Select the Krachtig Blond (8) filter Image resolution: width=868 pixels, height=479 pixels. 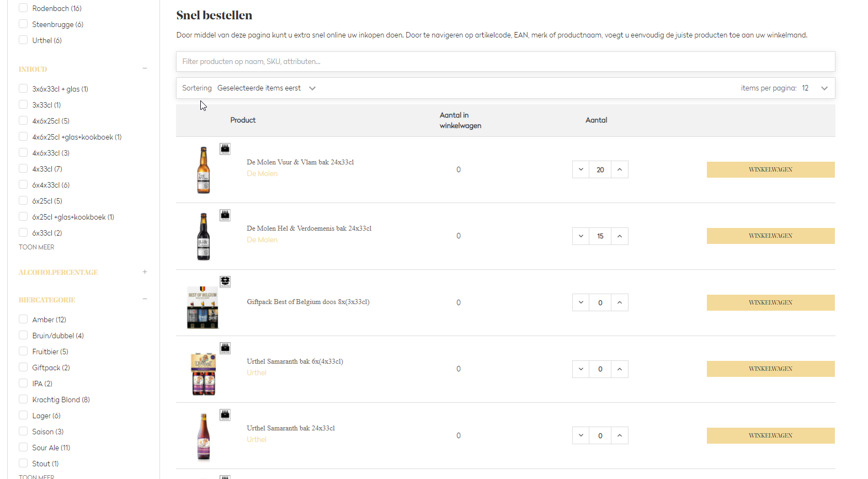23,399
